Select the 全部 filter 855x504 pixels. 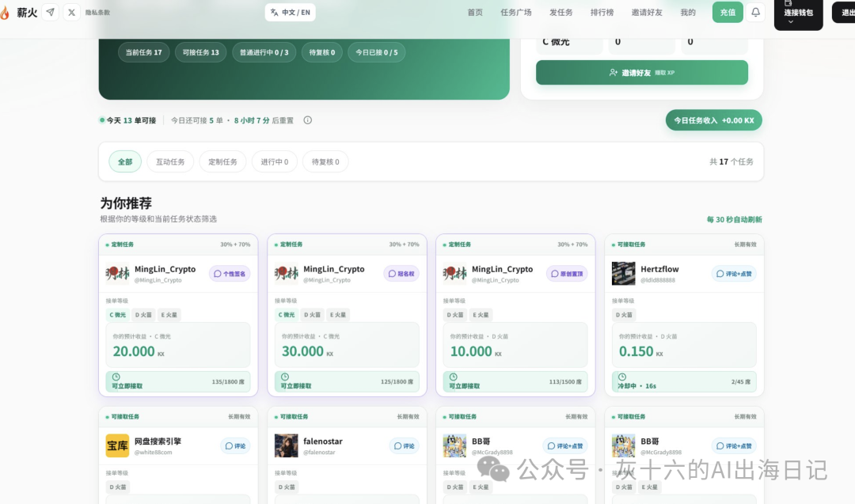pyautogui.click(x=125, y=162)
